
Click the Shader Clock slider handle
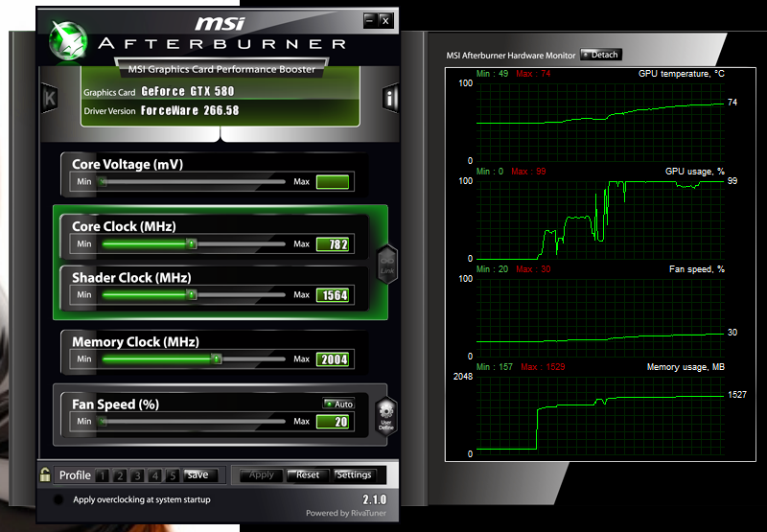click(192, 295)
